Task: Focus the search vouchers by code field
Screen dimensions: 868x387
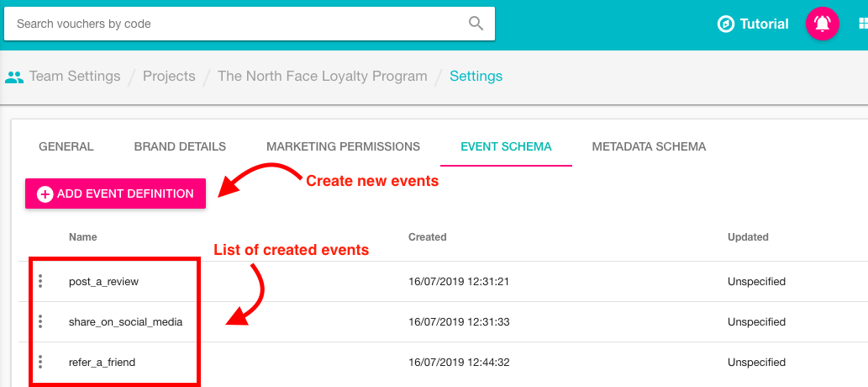Action: [x=235, y=24]
